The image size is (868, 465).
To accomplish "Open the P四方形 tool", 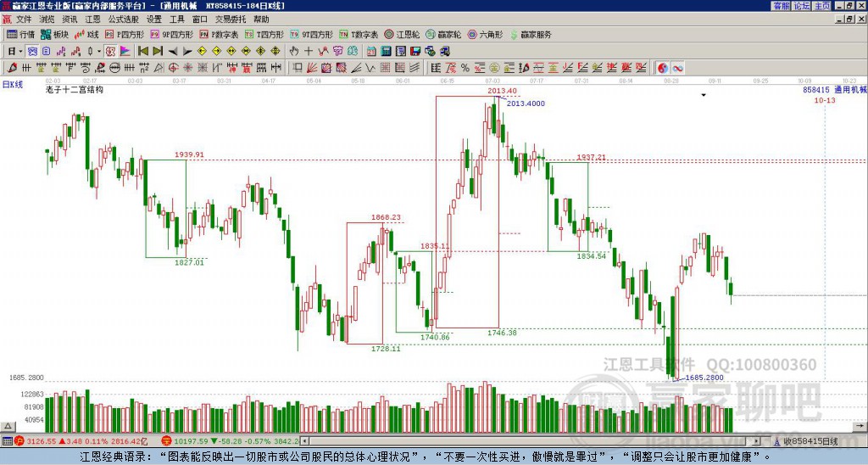I will click(125, 34).
